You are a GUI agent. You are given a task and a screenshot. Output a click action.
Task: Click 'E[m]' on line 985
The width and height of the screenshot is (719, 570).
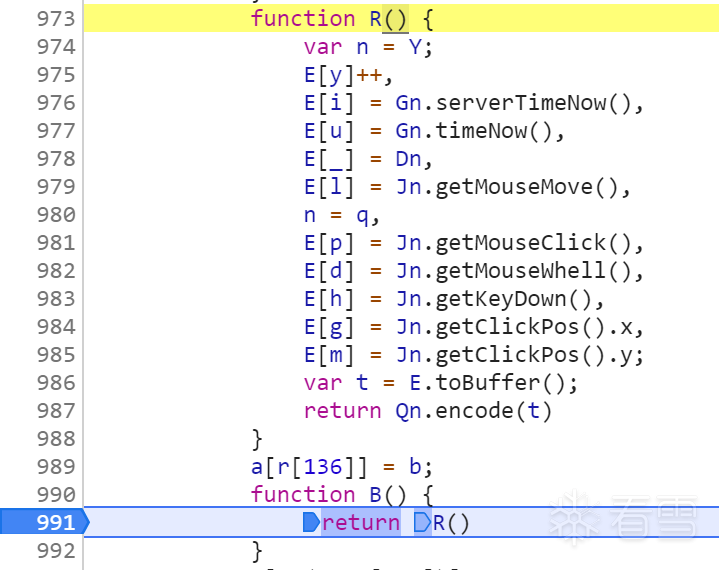[x=329, y=355]
